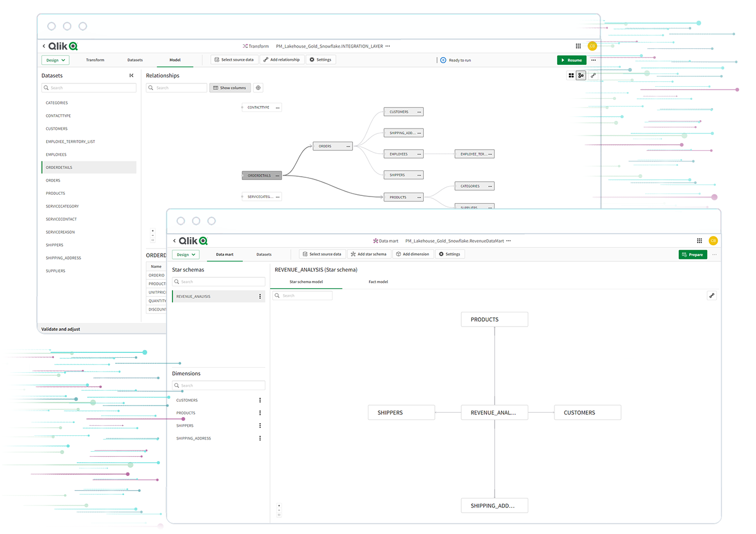The height and width of the screenshot is (534, 756).
Task: Switch to diagram view in Relationships
Action: [x=581, y=76]
